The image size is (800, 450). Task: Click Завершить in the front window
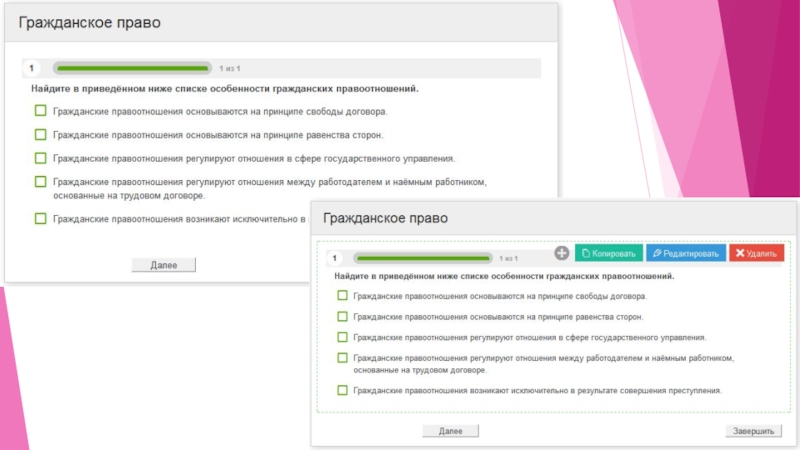click(753, 431)
